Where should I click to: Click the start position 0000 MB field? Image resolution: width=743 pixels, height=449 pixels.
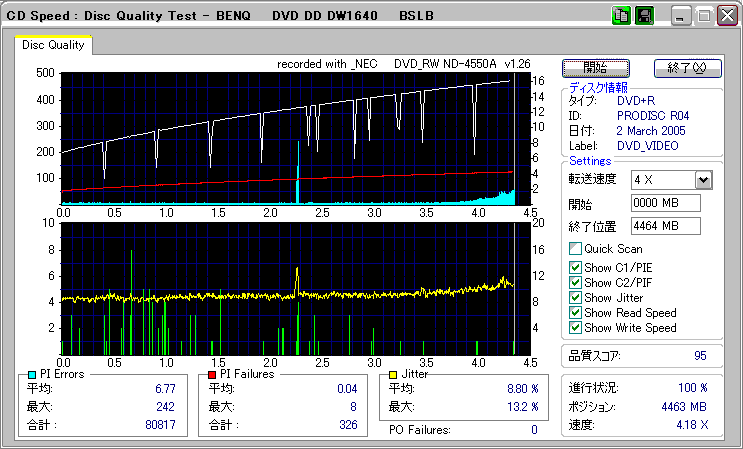click(666, 203)
